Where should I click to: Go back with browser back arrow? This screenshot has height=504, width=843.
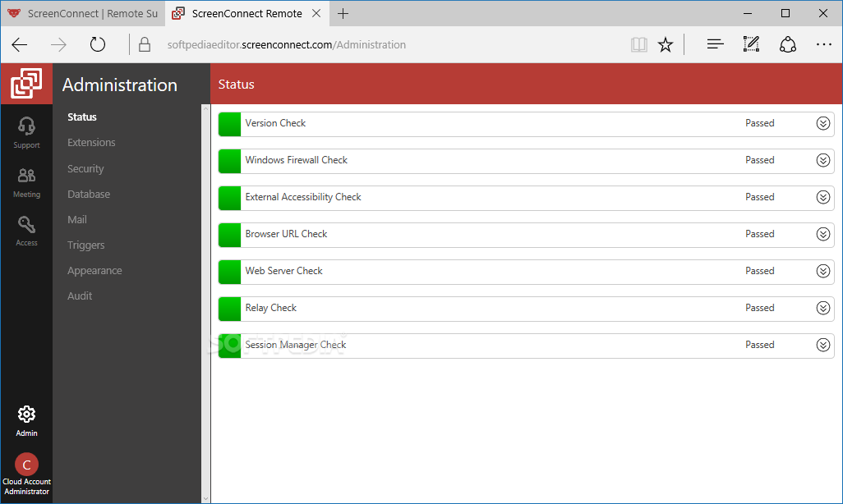20,44
